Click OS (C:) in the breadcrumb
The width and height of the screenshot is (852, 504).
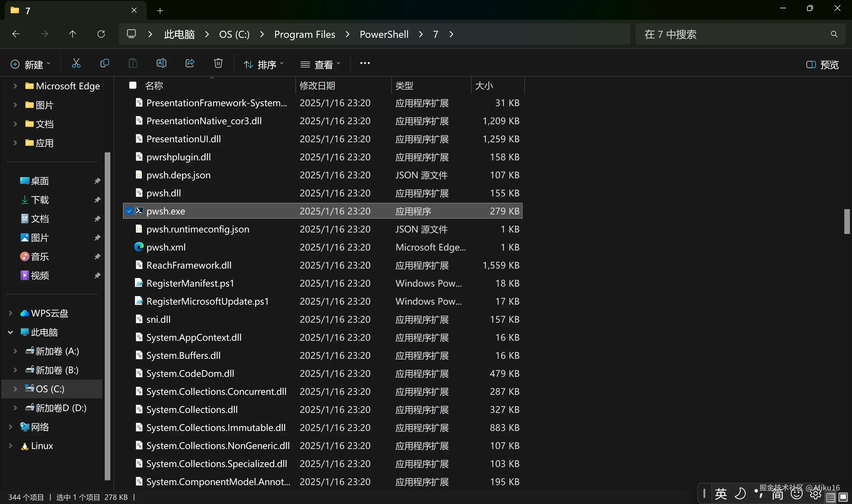234,34
